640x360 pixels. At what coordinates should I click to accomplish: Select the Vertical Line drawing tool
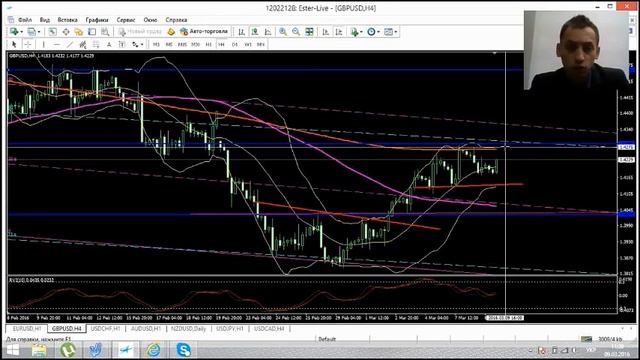click(43, 44)
